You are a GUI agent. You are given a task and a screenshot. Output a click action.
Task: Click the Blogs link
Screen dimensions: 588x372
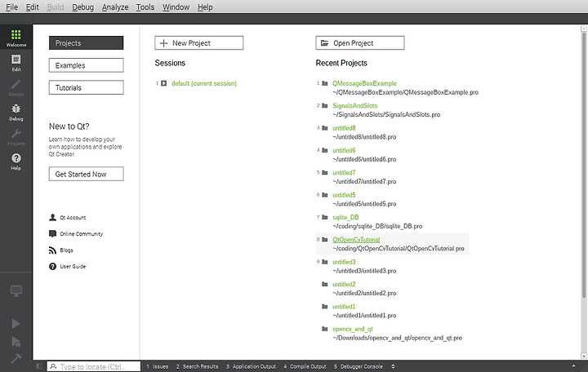click(x=66, y=250)
